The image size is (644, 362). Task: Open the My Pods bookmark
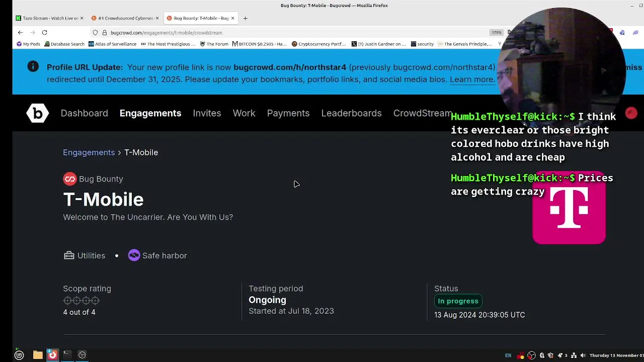click(x=28, y=44)
